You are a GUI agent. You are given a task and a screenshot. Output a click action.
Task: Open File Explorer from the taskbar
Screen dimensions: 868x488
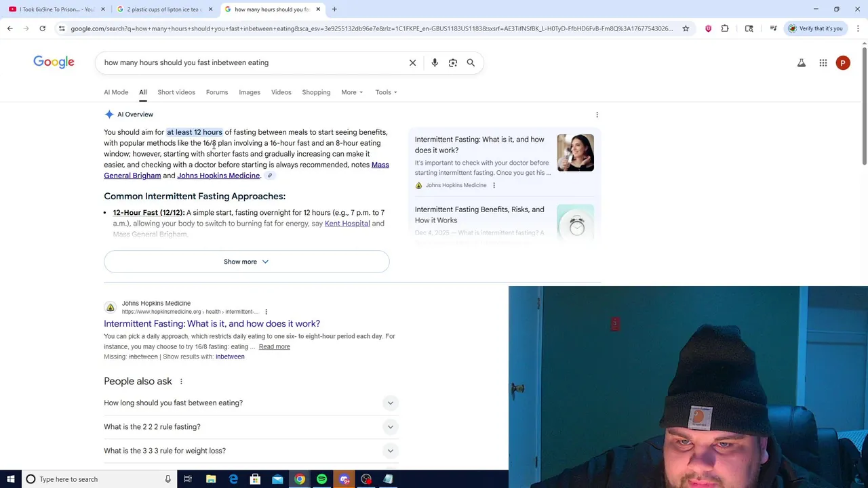211,479
